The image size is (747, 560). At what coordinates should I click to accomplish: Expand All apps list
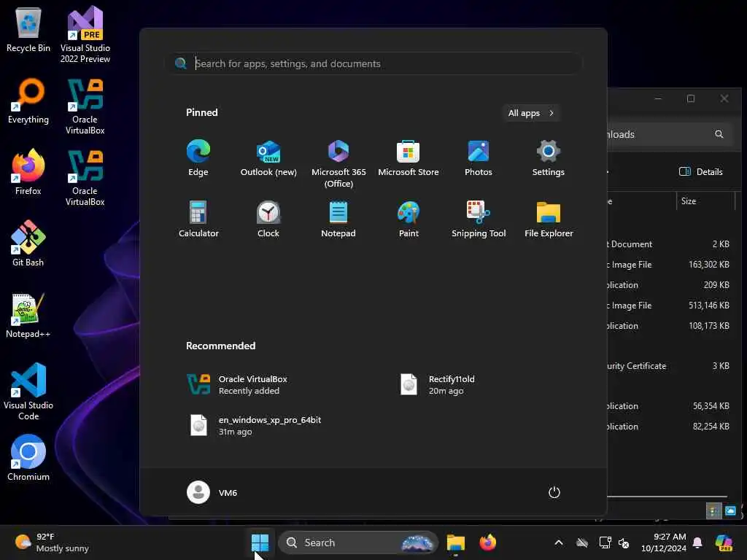[530, 113]
